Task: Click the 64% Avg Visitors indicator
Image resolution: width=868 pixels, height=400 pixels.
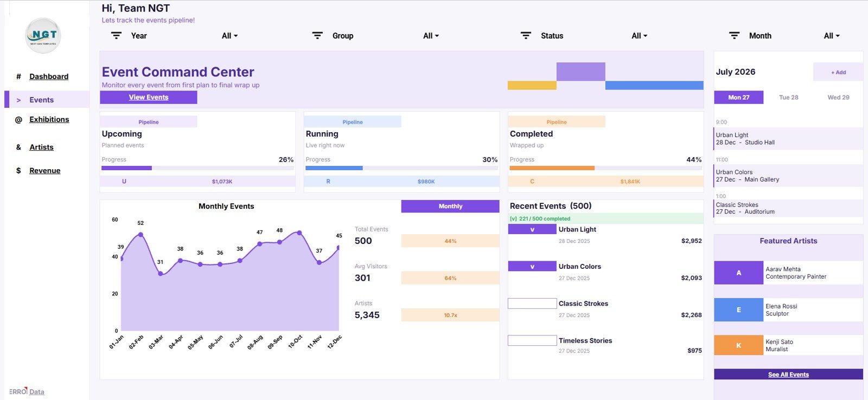Action: pos(450,278)
